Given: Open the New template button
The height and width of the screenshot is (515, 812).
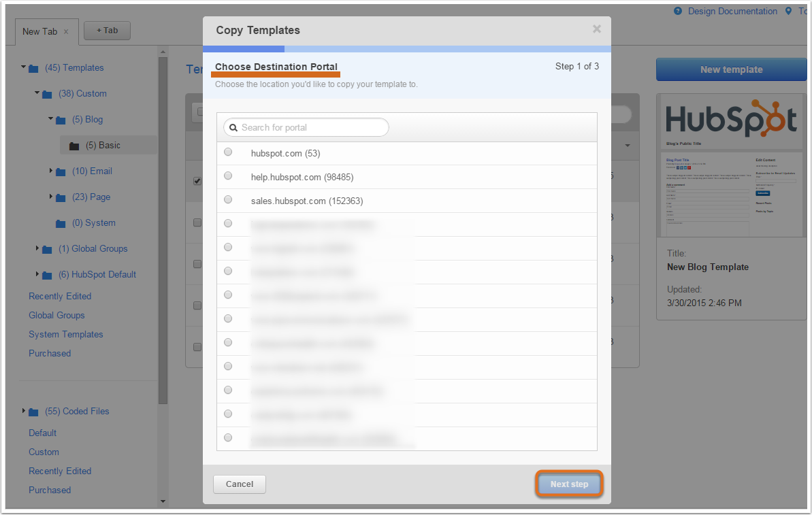Looking at the screenshot, I should pyautogui.click(x=731, y=69).
